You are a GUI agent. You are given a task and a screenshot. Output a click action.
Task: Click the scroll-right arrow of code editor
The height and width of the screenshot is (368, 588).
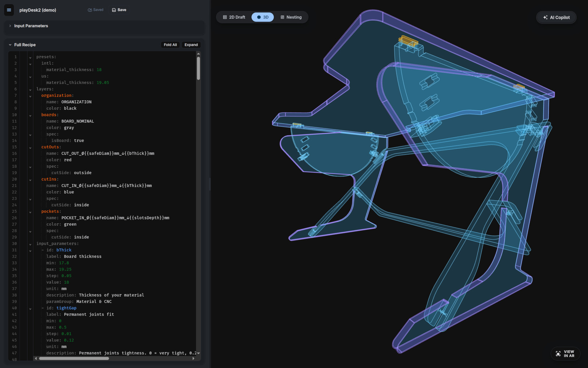(194, 358)
